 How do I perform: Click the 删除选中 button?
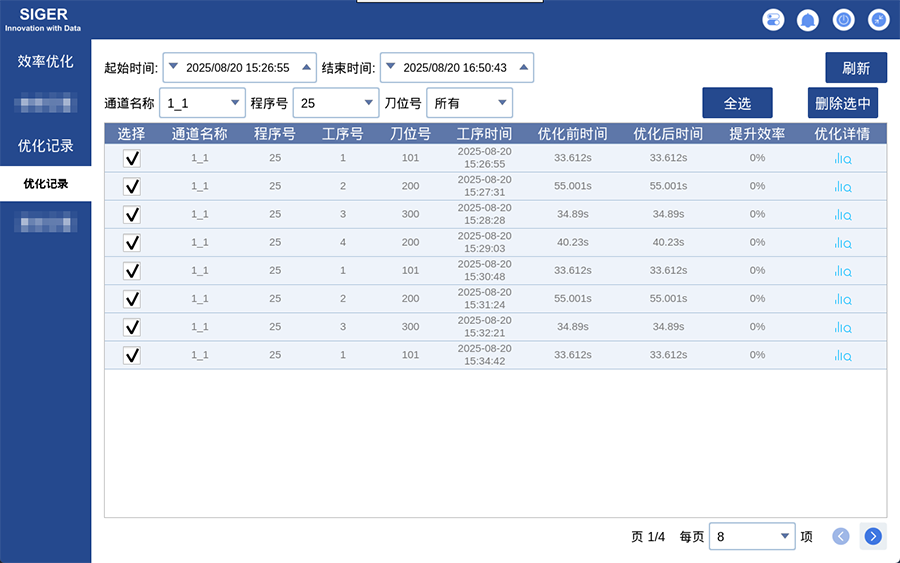842,103
